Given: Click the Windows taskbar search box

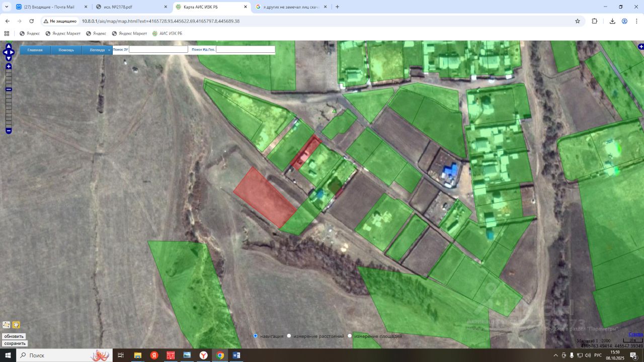Looking at the screenshot, I should pos(64,355).
